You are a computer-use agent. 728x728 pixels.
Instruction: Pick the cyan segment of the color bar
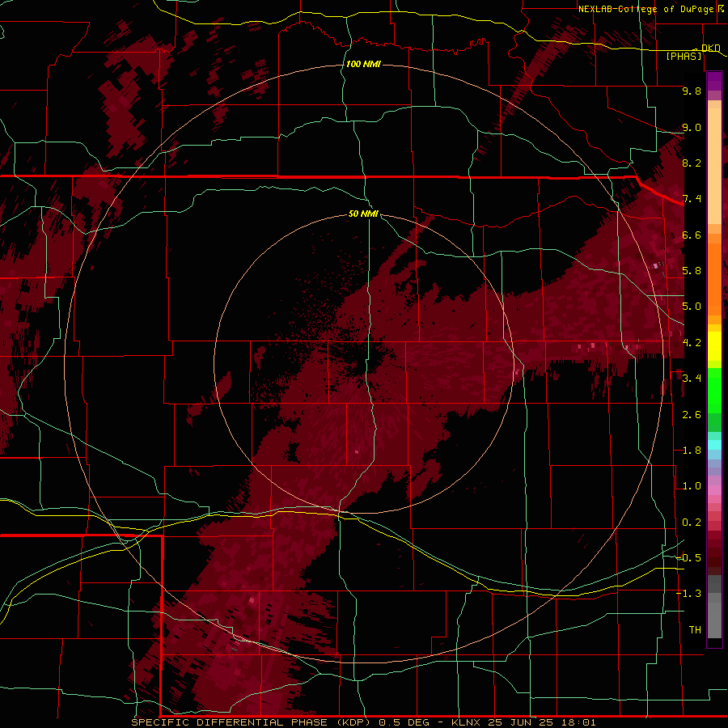pos(714,445)
